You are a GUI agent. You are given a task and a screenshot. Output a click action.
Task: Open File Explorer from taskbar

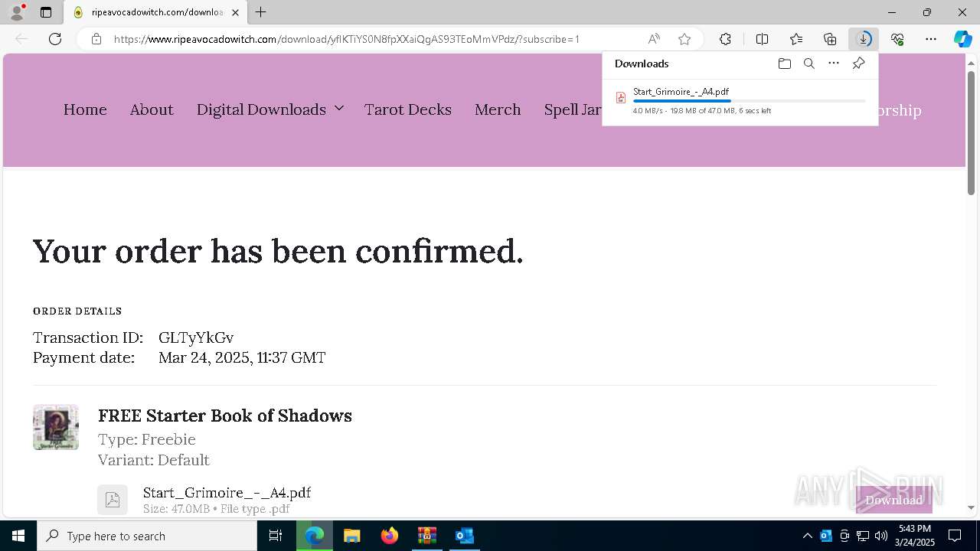(x=351, y=536)
